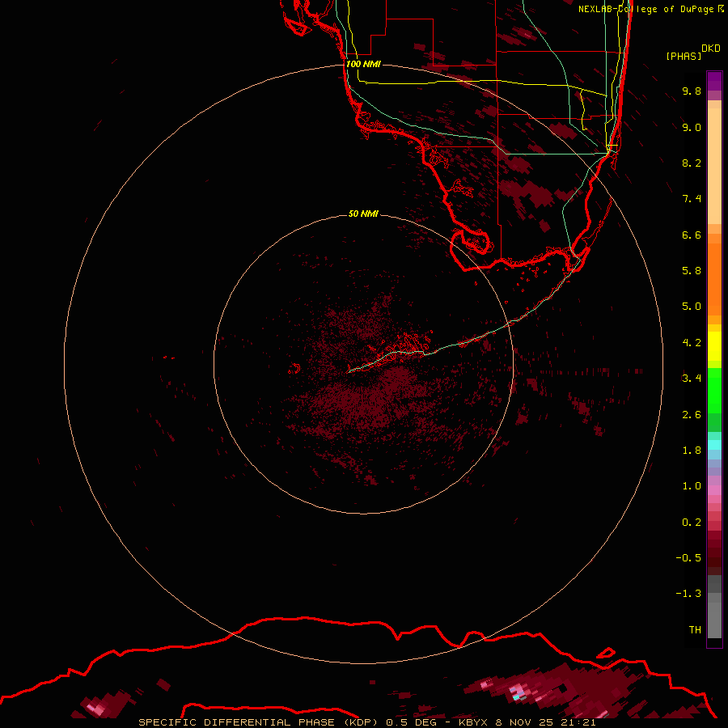The height and width of the screenshot is (728, 728).
Task: Click the 8 NOV 25 21:21 timestamp
Action: coord(545,722)
